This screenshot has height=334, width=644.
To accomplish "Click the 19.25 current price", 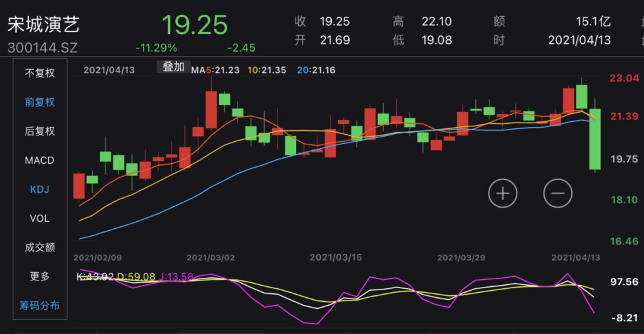I will coord(194,25).
